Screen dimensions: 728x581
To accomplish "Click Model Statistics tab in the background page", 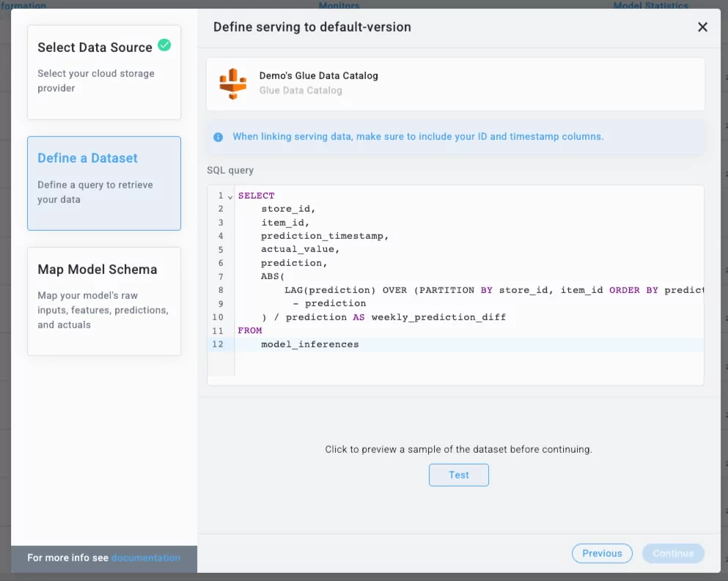I will 650,5.
